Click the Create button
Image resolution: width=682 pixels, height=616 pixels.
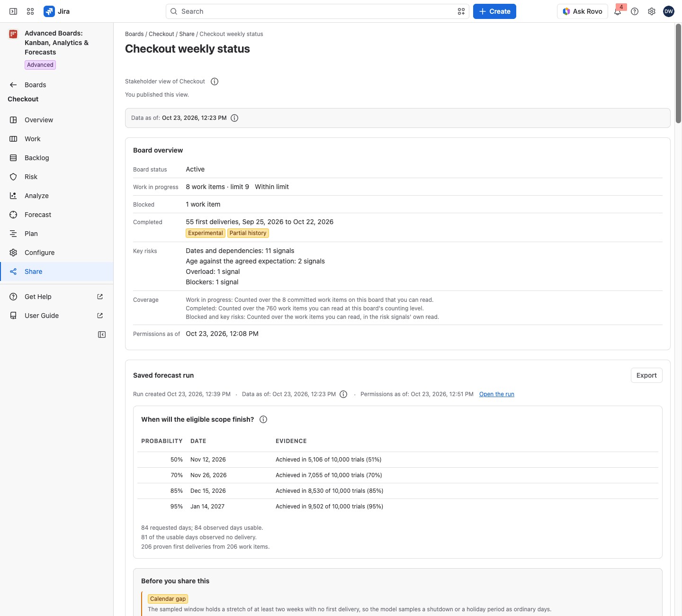tap(494, 11)
